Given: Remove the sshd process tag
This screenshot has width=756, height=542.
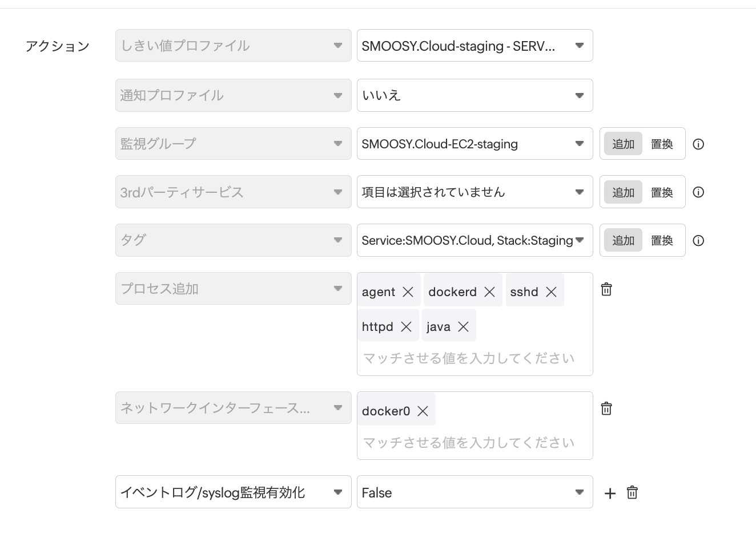Looking at the screenshot, I should [x=551, y=292].
